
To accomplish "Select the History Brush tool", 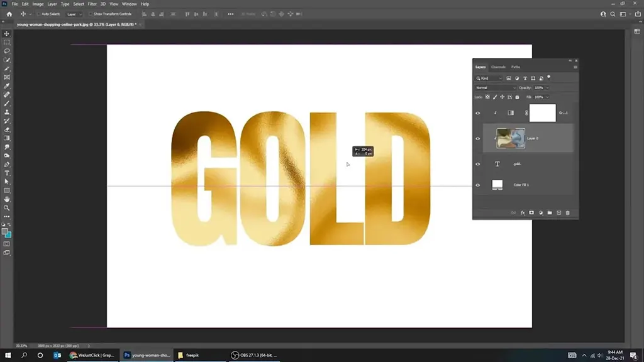I will pos(6,121).
